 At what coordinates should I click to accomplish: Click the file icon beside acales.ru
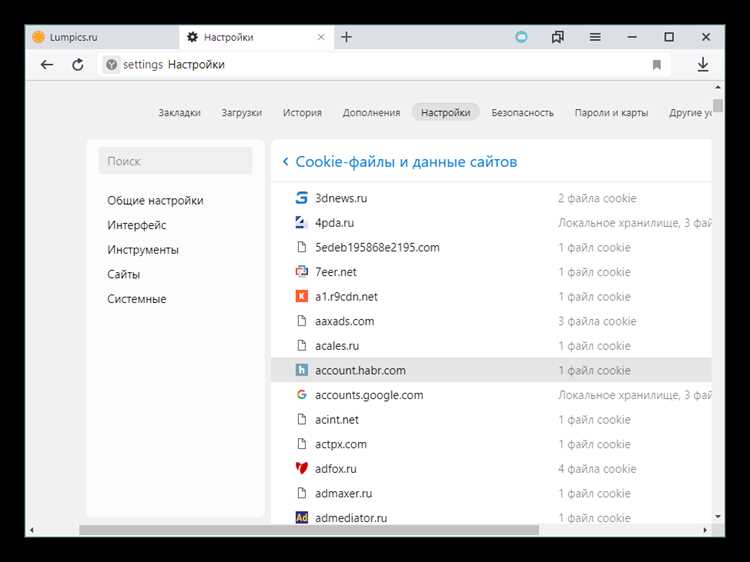(301, 345)
